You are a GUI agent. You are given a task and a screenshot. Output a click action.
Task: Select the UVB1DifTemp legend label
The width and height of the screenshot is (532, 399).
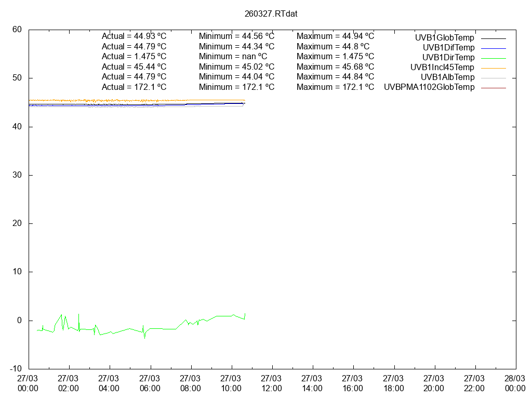click(448, 47)
